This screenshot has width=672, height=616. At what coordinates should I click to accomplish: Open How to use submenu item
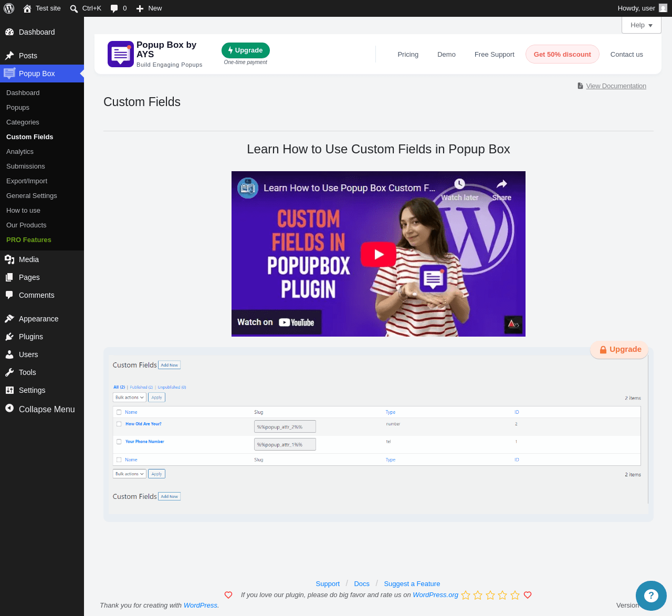pyautogui.click(x=23, y=211)
